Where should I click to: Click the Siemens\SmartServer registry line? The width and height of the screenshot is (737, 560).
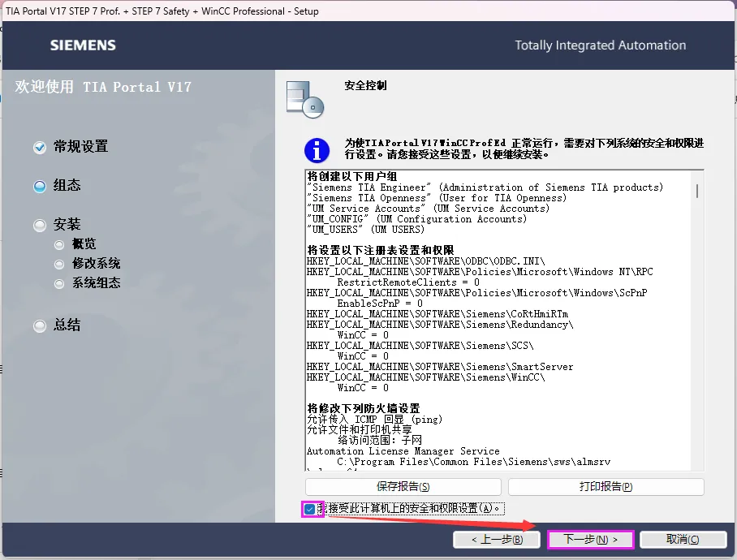click(440, 367)
